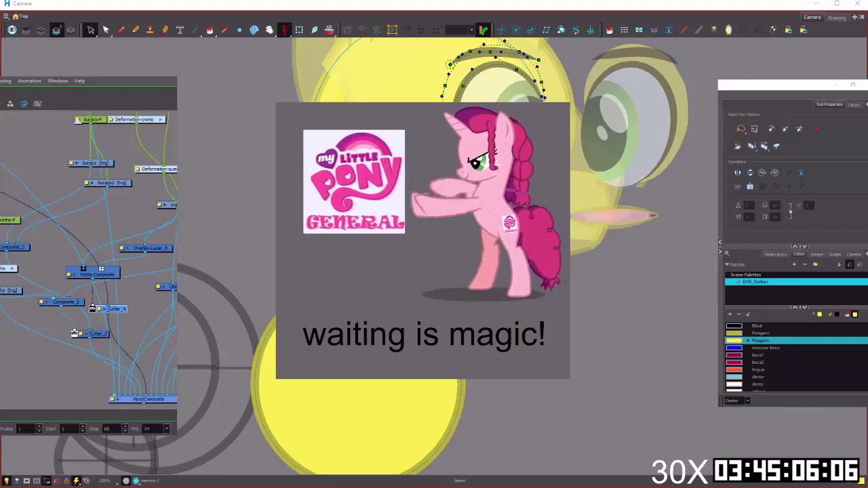The width and height of the screenshot is (868, 488).
Task: Toggle yellow enable square on Deformation-cranio node
Action: click(x=111, y=120)
